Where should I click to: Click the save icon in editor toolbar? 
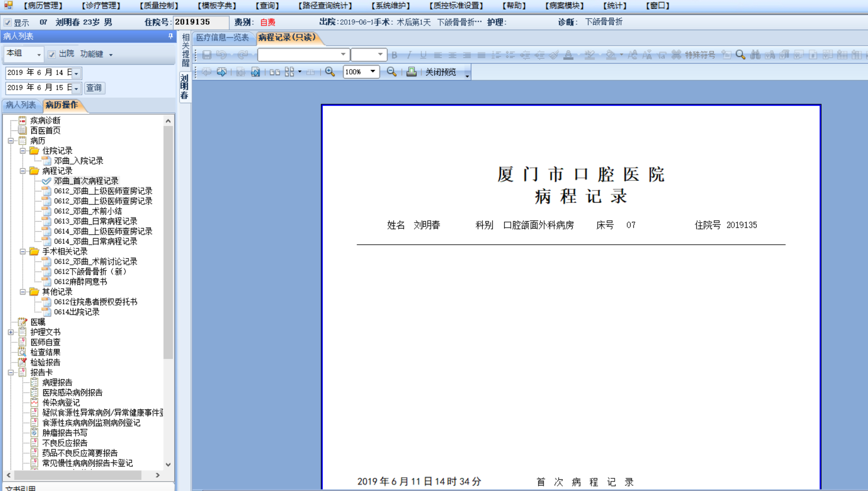click(x=207, y=55)
